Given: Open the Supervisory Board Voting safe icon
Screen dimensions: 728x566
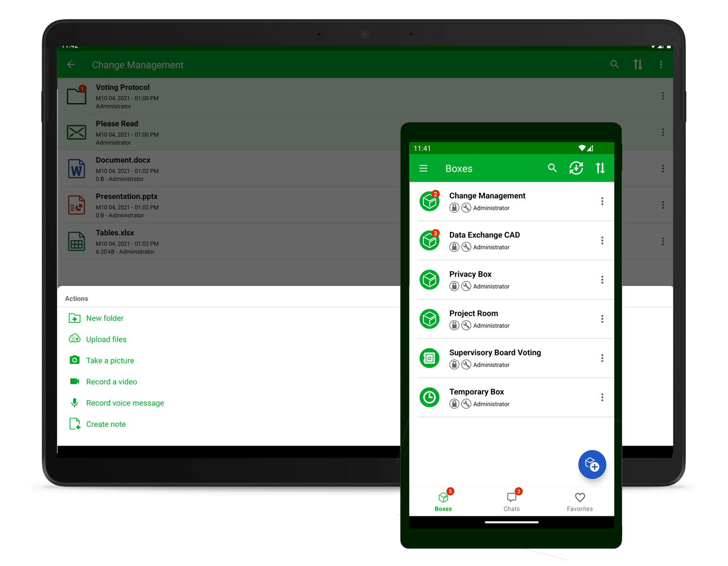Looking at the screenshot, I should pos(430,358).
